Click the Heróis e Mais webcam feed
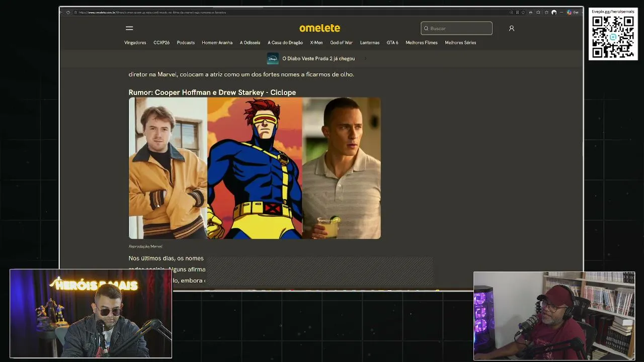 point(91,314)
